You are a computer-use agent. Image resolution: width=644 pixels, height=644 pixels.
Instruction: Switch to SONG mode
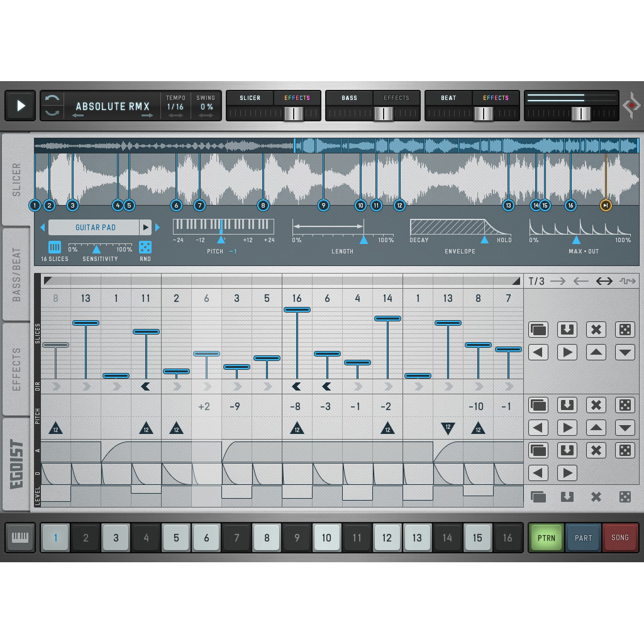[620, 538]
